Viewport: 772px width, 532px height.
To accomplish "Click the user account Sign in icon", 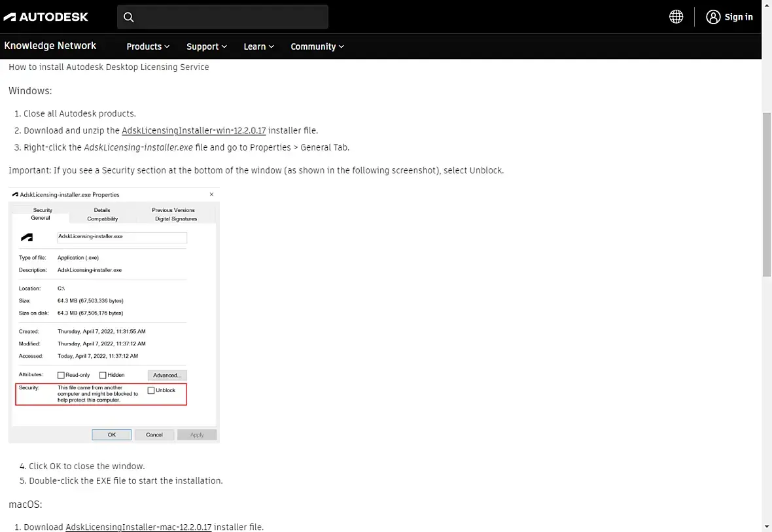I will click(x=713, y=17).
